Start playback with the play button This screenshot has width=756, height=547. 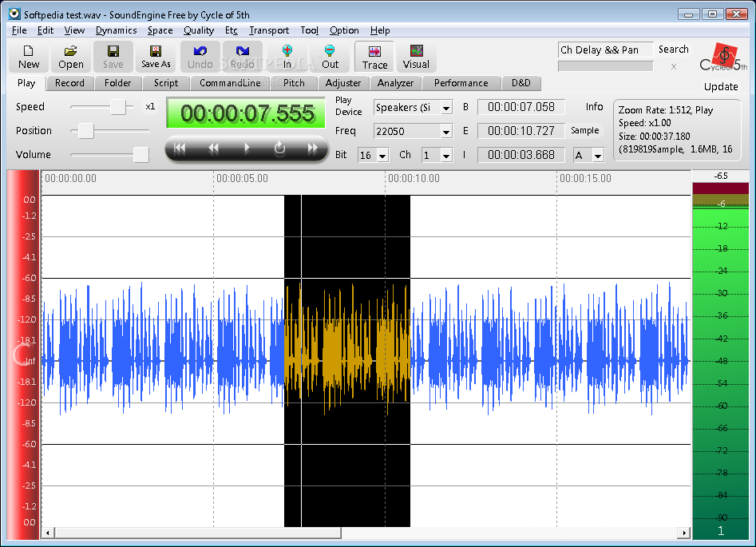tap(247, 148)
